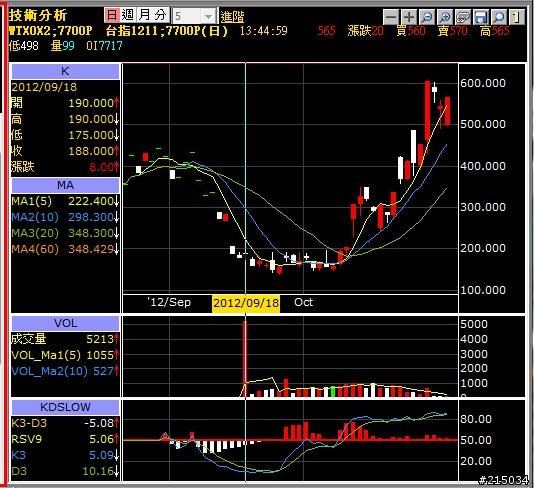Viewport: 534px width, 488px height.
Task: Click the MA4(60) 348.429 row
Action: [x=65, y=249]
